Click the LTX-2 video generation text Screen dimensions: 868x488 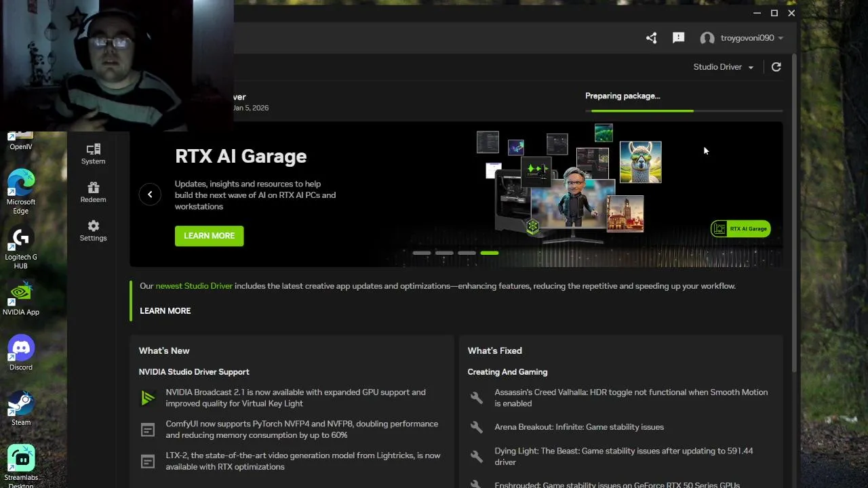coord(303,462)
